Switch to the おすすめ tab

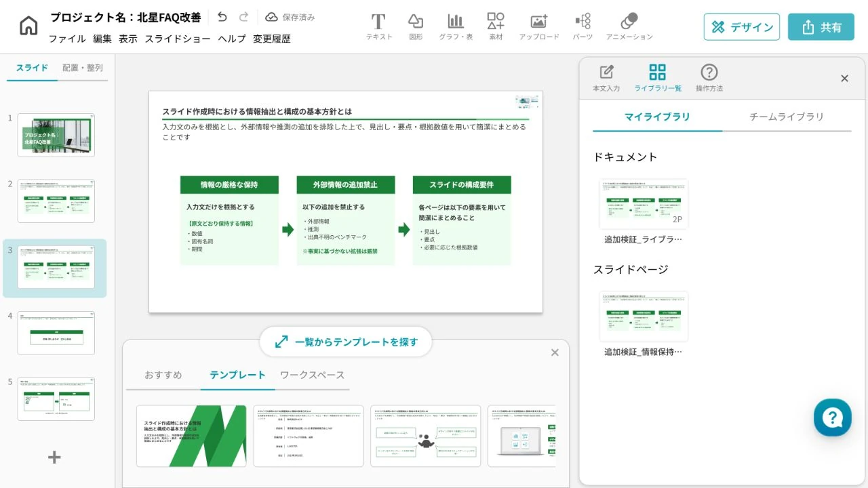163,375
